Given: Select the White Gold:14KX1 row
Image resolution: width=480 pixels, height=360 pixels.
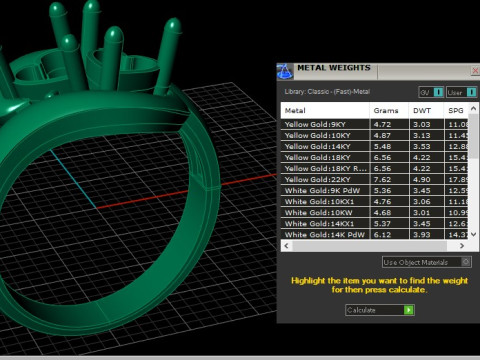Looking at the screenshot, I should [375, 223].
